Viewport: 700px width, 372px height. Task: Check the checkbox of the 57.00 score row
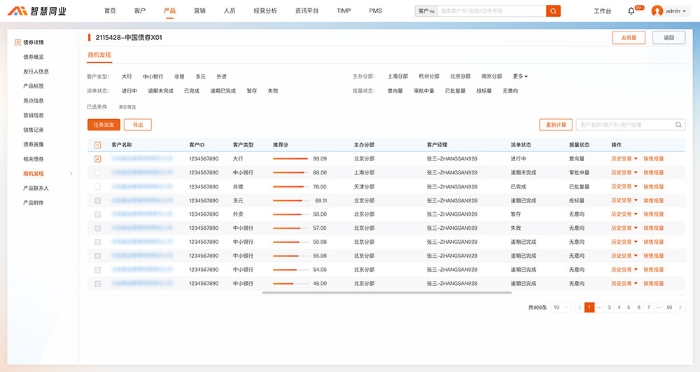click(98, 228)
